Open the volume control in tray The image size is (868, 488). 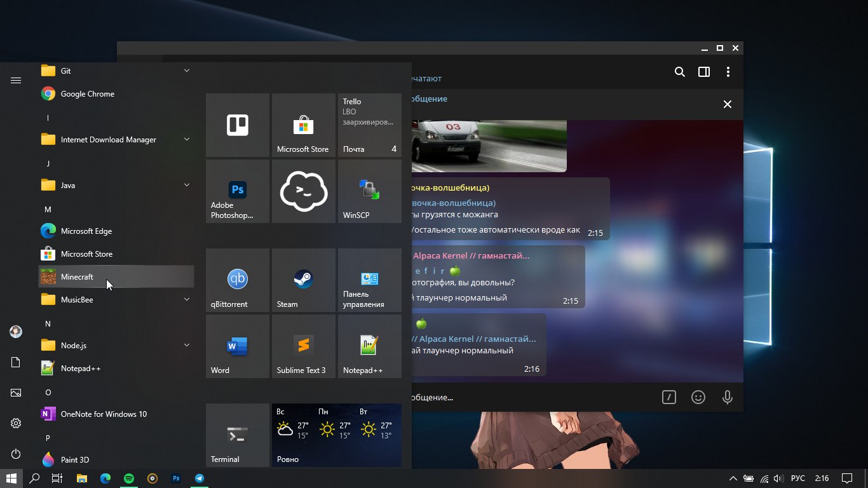click(778, 478)
